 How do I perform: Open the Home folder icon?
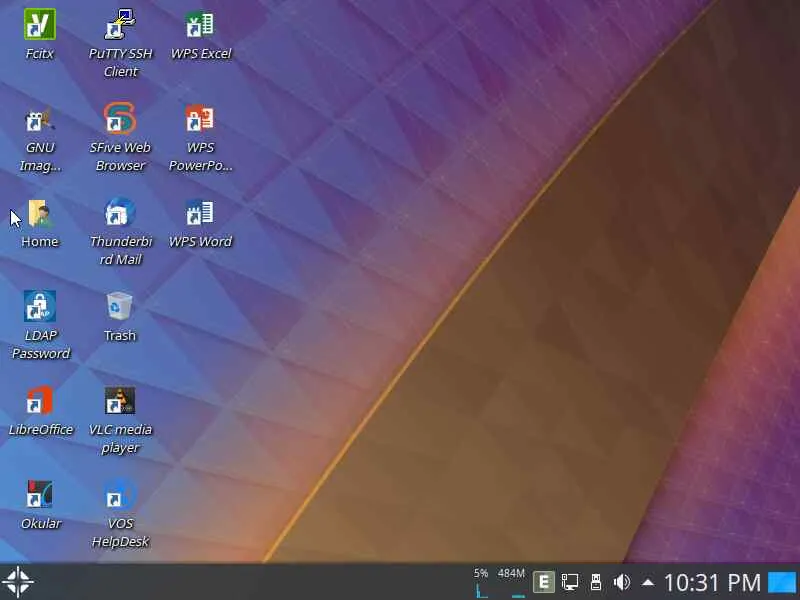40,213
